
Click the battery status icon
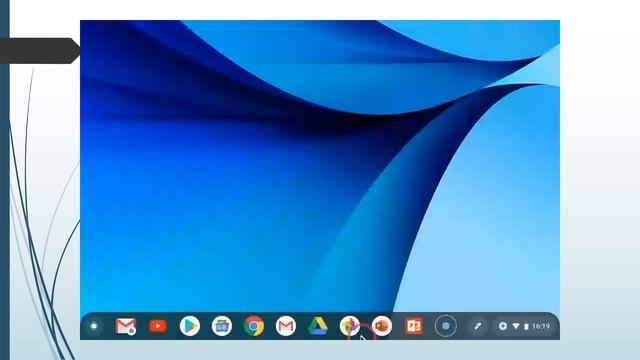pyautogui.click(x=526, y=326)
